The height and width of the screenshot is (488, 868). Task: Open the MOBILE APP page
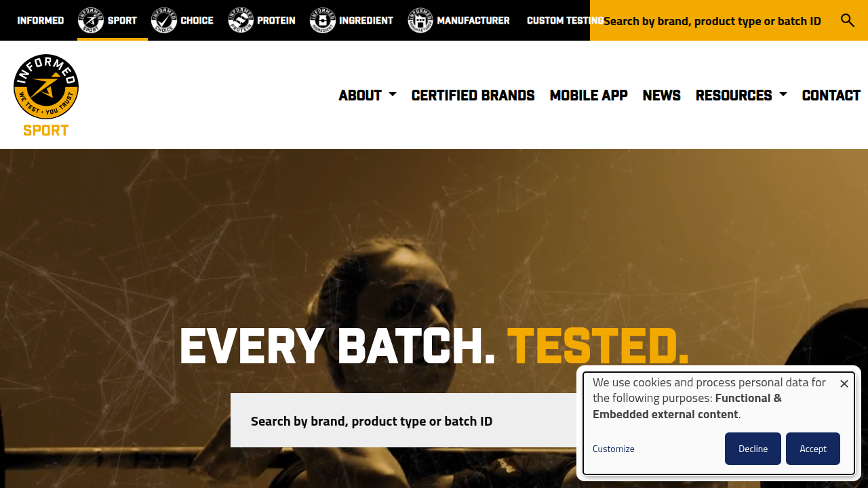coord(589,95)
